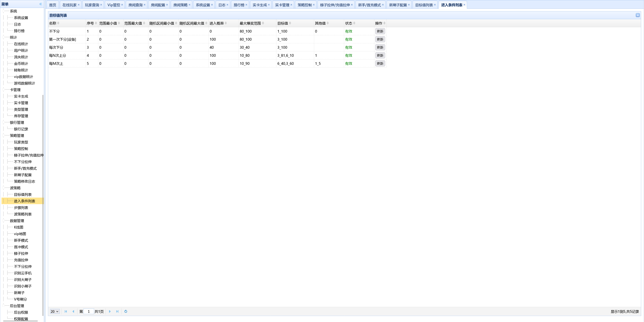Switch to the Vip管控 tab
Screen dimensions: 644x322
[114, 5]
